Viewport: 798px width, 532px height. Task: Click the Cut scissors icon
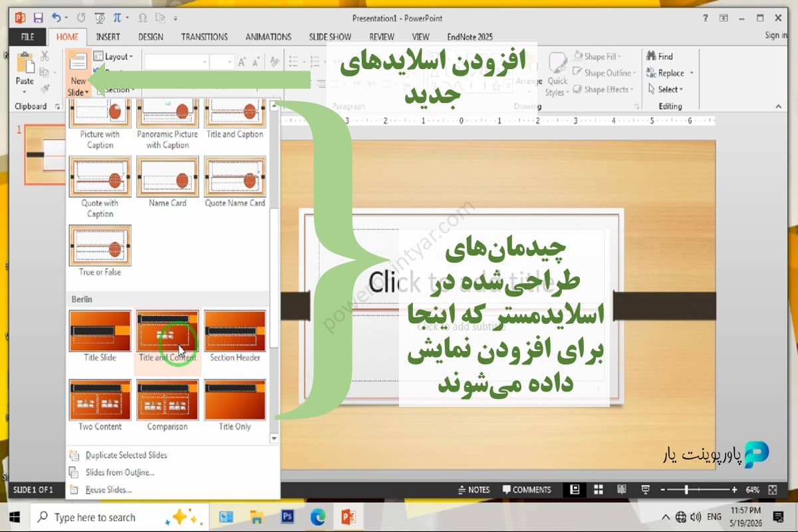click(x=45, y=56)
